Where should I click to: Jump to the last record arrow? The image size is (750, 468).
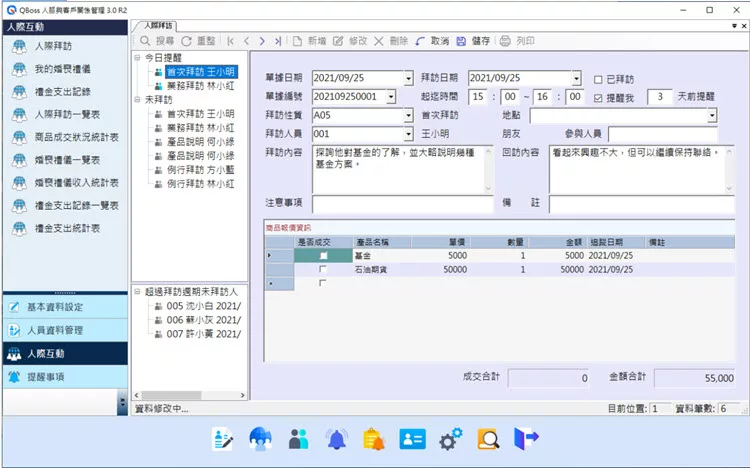(x=277, y=41)
